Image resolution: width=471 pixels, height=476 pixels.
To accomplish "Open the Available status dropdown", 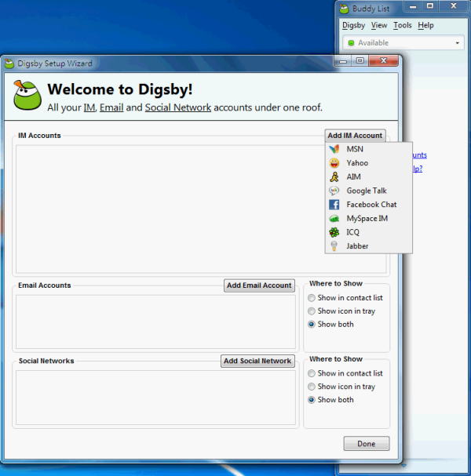I will [403, 43].
